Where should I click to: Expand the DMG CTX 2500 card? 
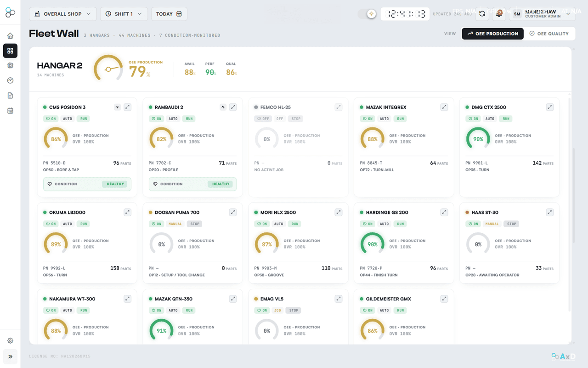point(550,107)
